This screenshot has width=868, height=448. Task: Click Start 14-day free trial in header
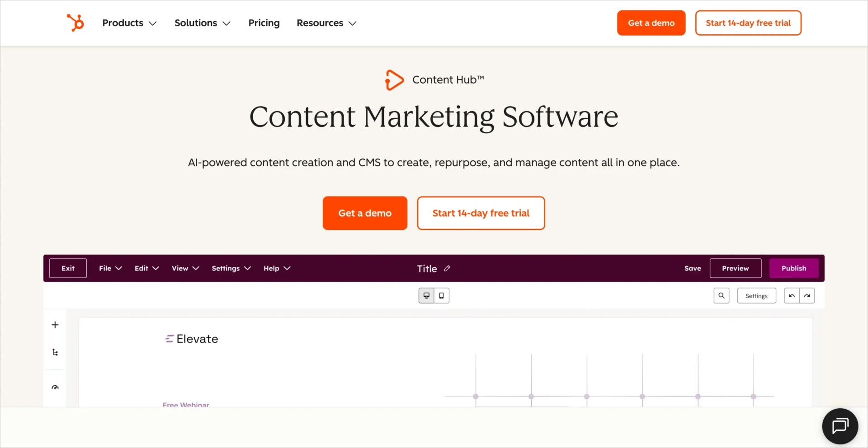point(748,23)
